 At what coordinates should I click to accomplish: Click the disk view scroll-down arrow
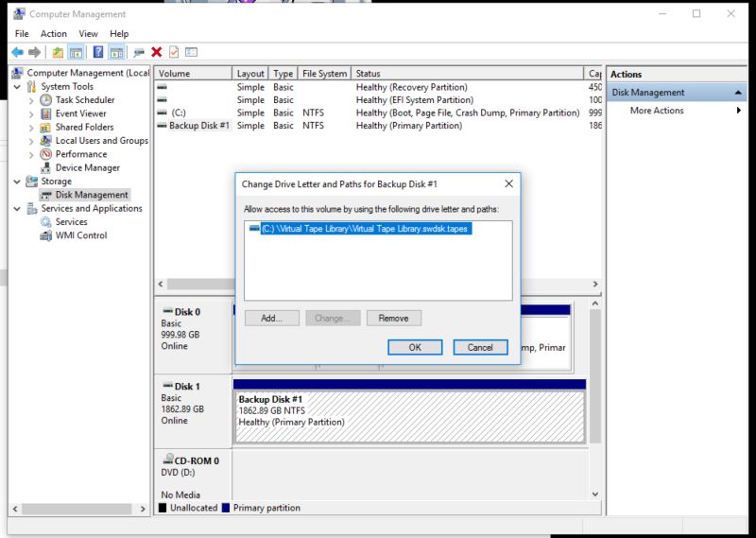pyautogui.click(x=595, y=495)
